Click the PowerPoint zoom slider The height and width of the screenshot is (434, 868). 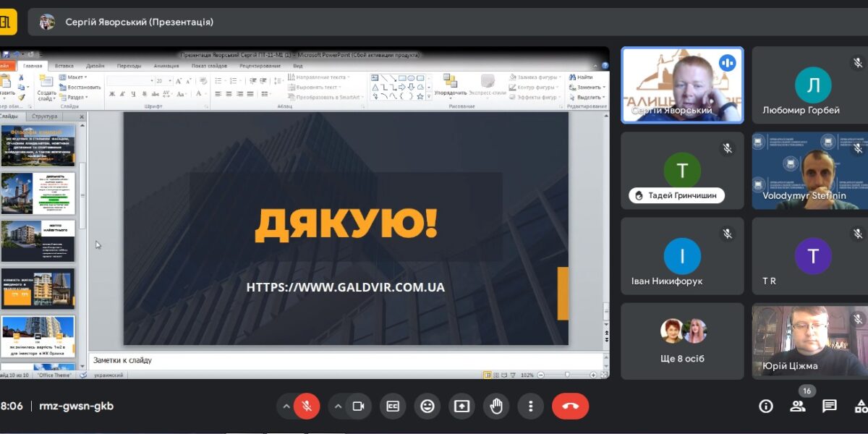[566, 375]
